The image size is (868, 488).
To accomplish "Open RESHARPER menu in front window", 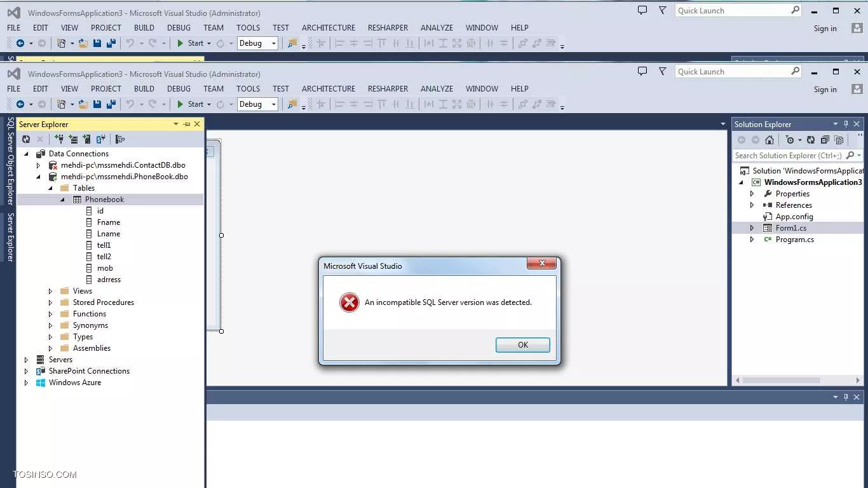I will click(x=388, y=88).
